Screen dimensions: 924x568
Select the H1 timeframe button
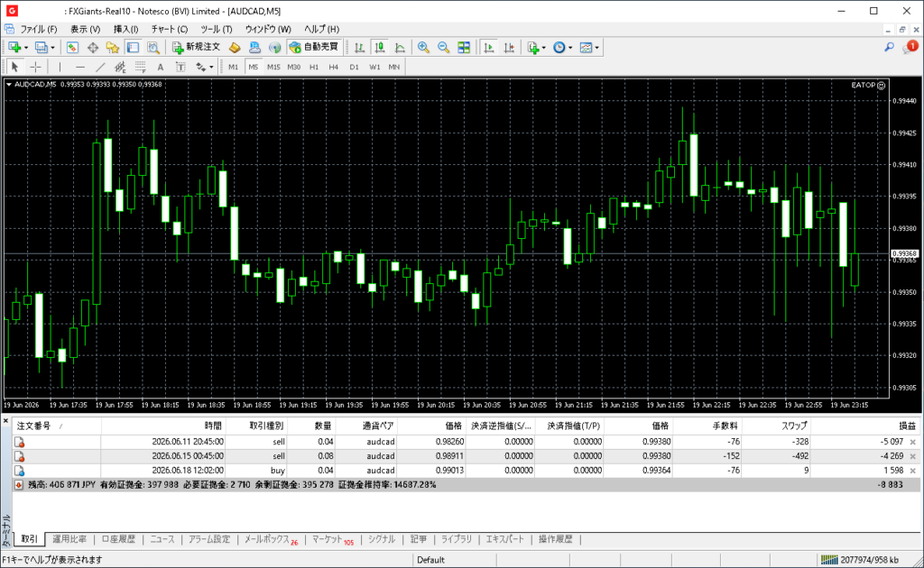(x=314, y=67)
